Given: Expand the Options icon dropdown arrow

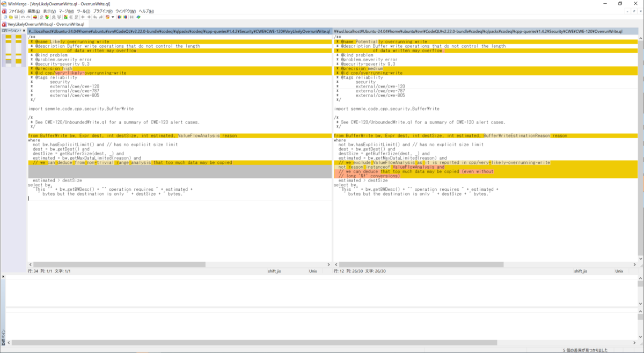Looking at the screenshot, I should tap(113, 17).
